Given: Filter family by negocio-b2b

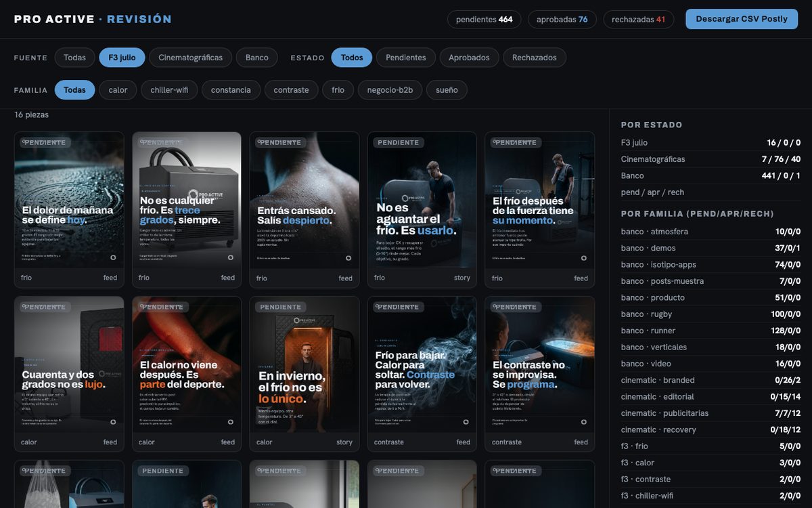Looking at the screenshot, I should point(390,90).
